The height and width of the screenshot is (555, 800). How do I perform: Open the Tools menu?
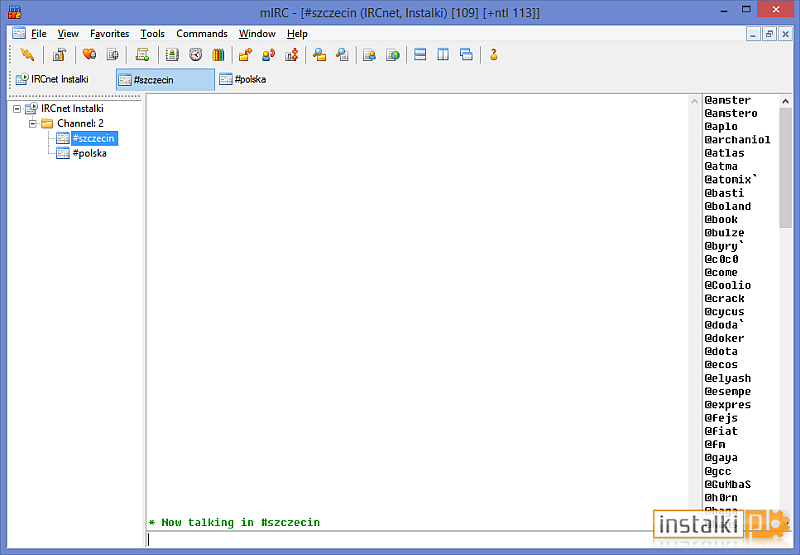[152, 33]
